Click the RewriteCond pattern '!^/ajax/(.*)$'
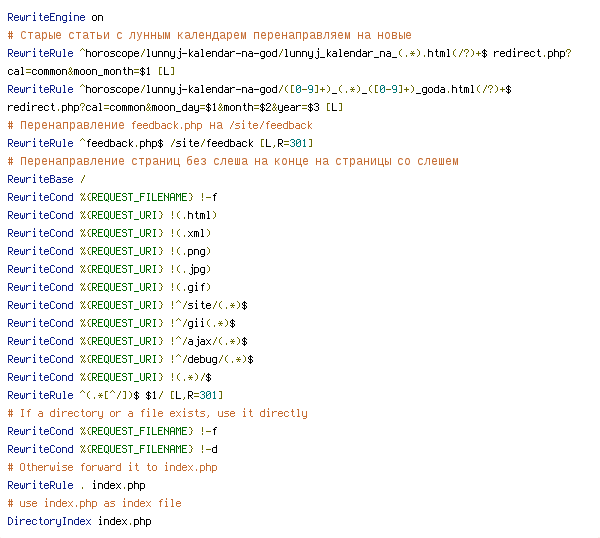600x538 pixels. [208, 341]
